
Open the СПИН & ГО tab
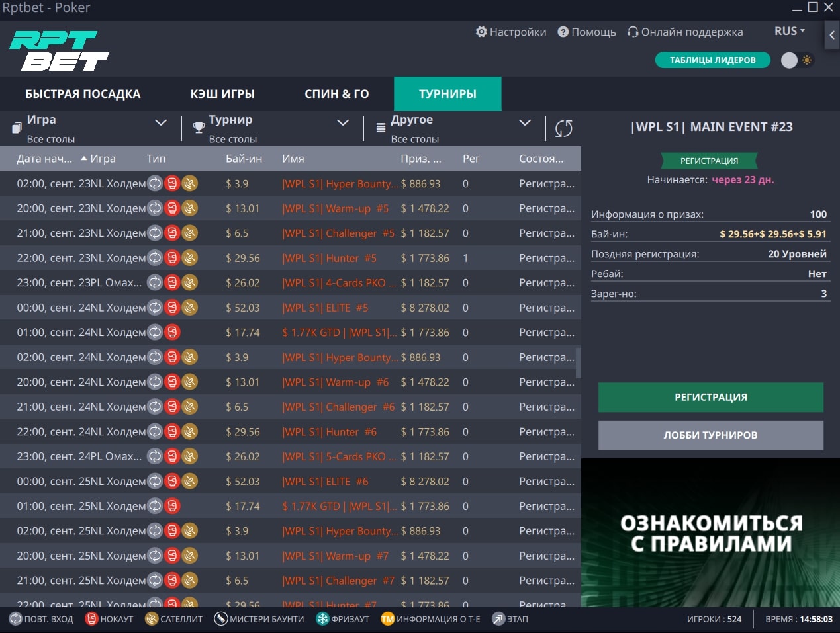pos(337,93)
